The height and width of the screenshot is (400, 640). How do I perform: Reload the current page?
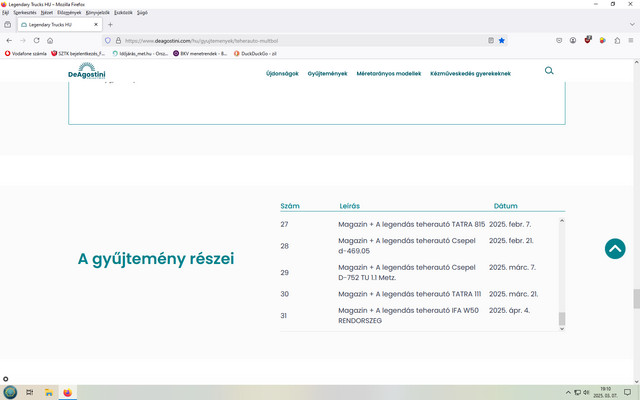click(x=36, y=40)
